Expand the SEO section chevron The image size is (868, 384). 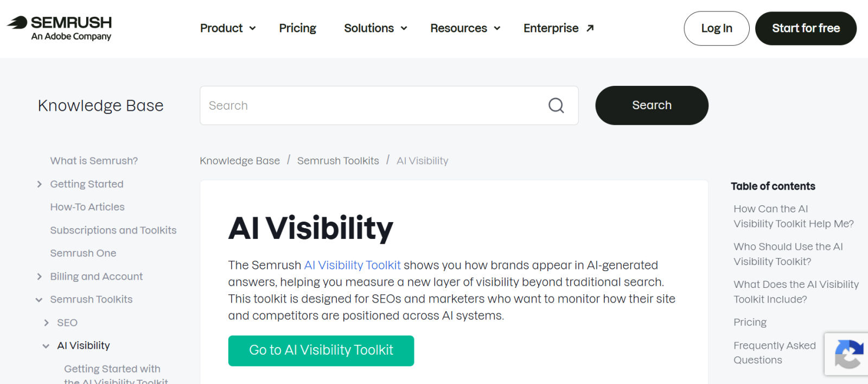pyautogui.click(x=46, y=323)
